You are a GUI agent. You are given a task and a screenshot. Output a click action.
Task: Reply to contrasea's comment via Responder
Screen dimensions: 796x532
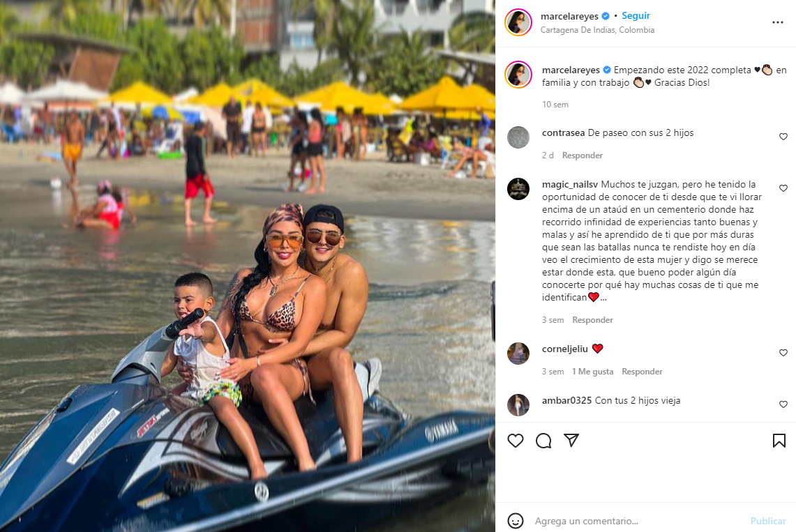point(583,155)
